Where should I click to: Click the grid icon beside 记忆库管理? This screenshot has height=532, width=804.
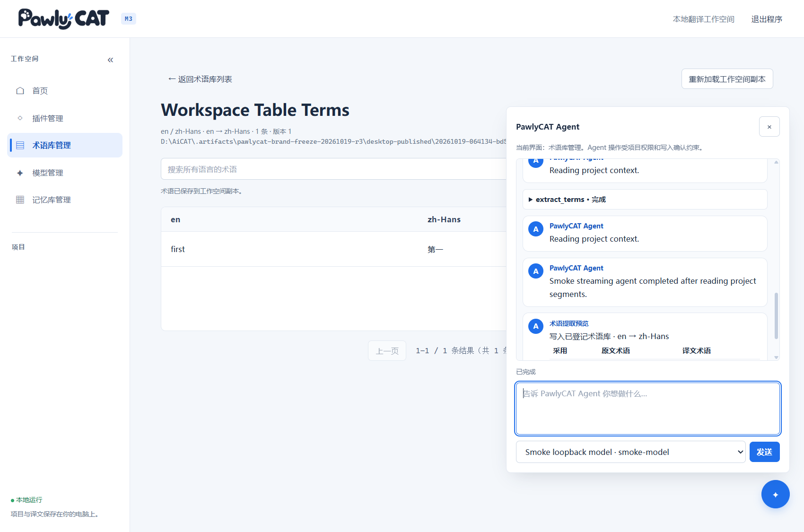(20, 200)
